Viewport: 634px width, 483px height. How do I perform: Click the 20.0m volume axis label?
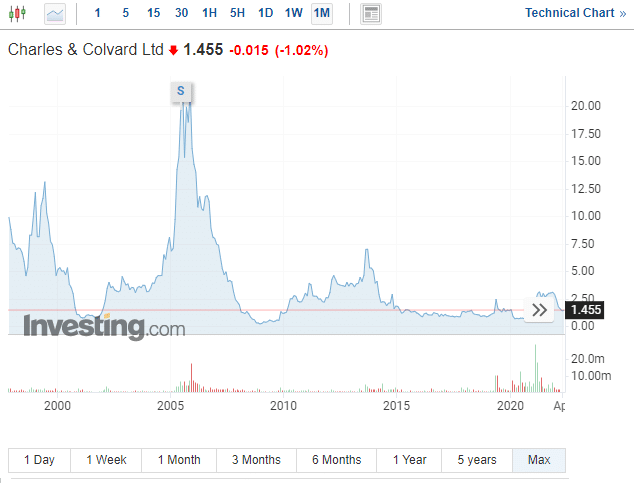click(588, 359)
